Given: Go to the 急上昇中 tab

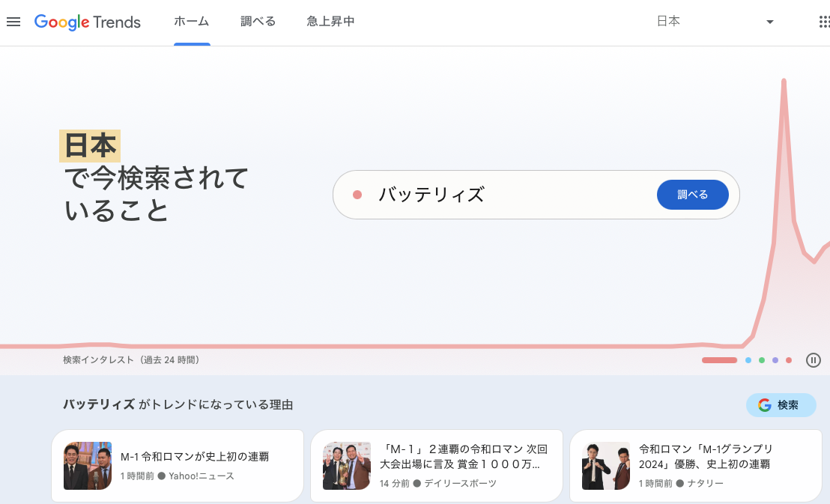Looking at the screenshot, I should click(330, 22).
